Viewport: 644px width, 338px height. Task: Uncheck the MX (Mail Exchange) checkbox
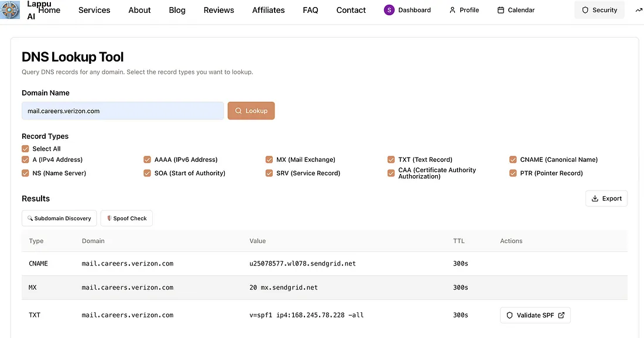pyautogui.click(x=269, y=159)
